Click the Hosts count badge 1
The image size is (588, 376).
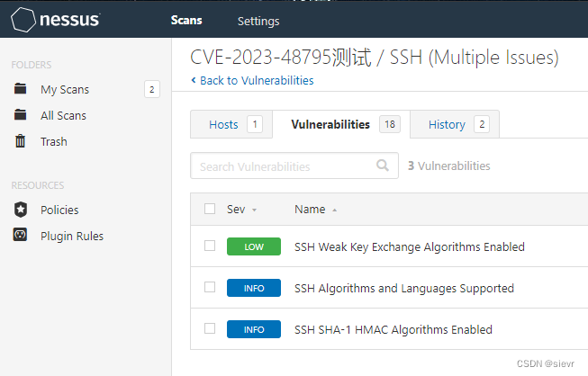tap(255, 124)
